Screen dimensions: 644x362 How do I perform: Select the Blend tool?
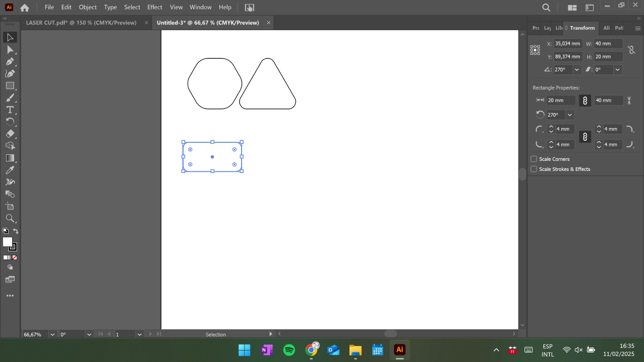(x=10, y=194)
